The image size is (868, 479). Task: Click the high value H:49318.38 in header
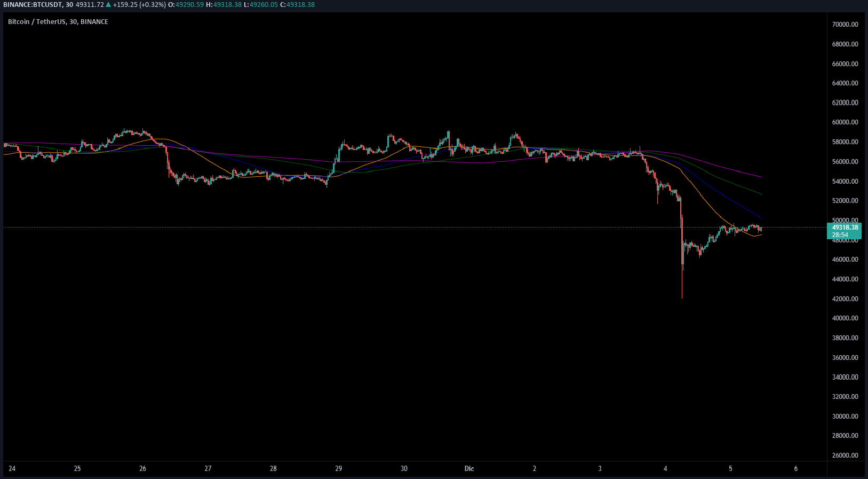[224, 5]
